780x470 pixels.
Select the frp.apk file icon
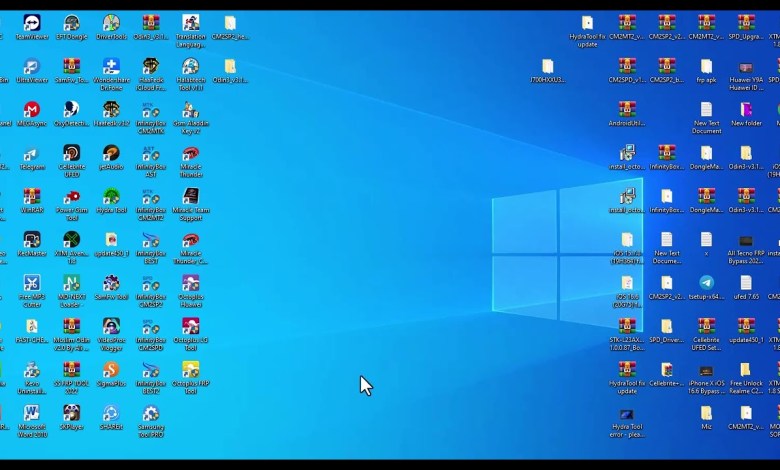(706, 67)
